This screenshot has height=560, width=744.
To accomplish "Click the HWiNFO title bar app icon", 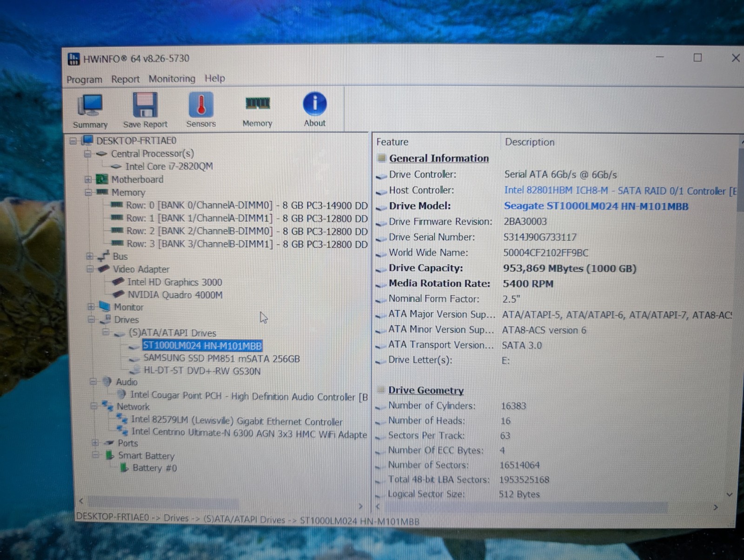I will pos(73,59).
